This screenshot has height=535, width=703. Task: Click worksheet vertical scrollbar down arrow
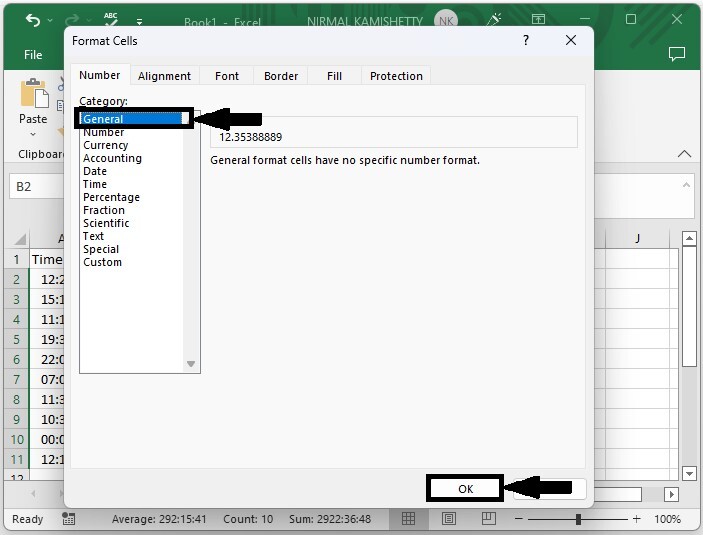689,473
